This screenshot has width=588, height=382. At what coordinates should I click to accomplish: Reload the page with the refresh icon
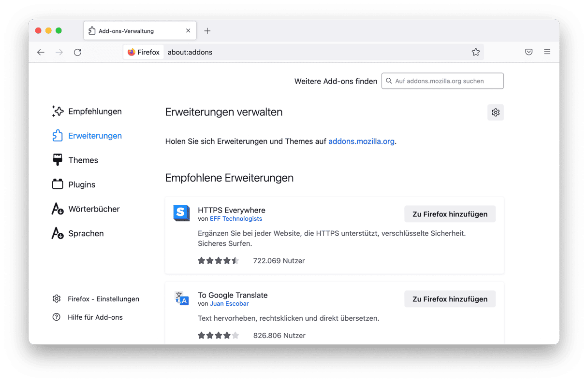pyautogui.click(x=77, y=52)
